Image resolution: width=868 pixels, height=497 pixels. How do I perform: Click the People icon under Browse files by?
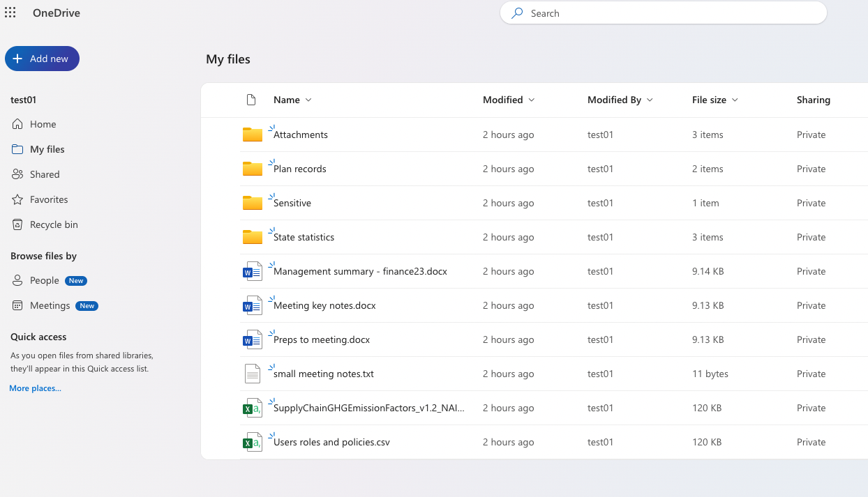pyautogui.click(x=16, y=280)
